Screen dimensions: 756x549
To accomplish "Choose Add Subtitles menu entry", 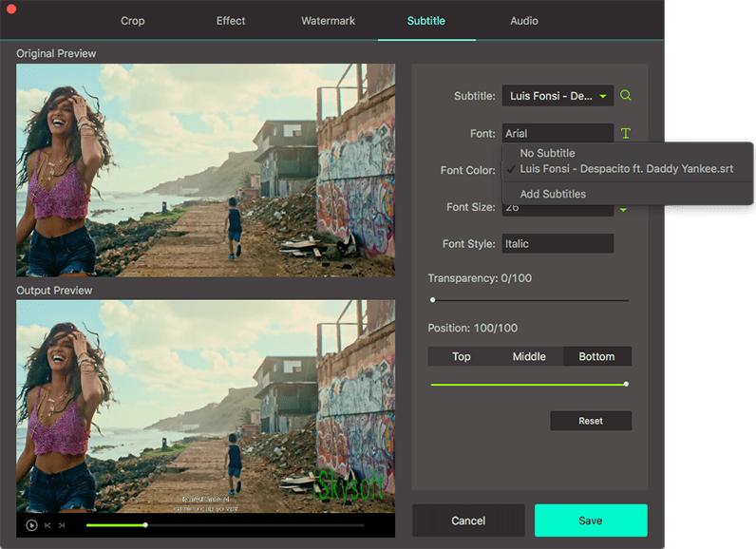I will (x=553, y=194).
